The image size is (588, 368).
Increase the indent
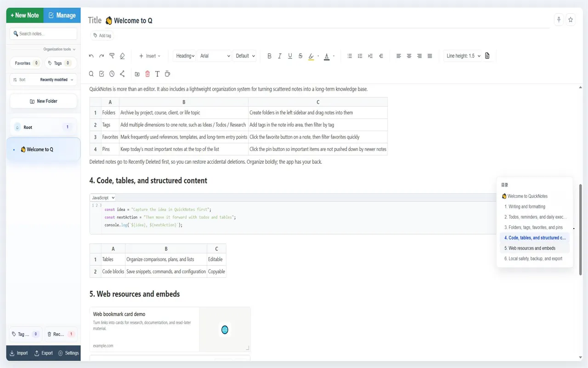[370, 56]
